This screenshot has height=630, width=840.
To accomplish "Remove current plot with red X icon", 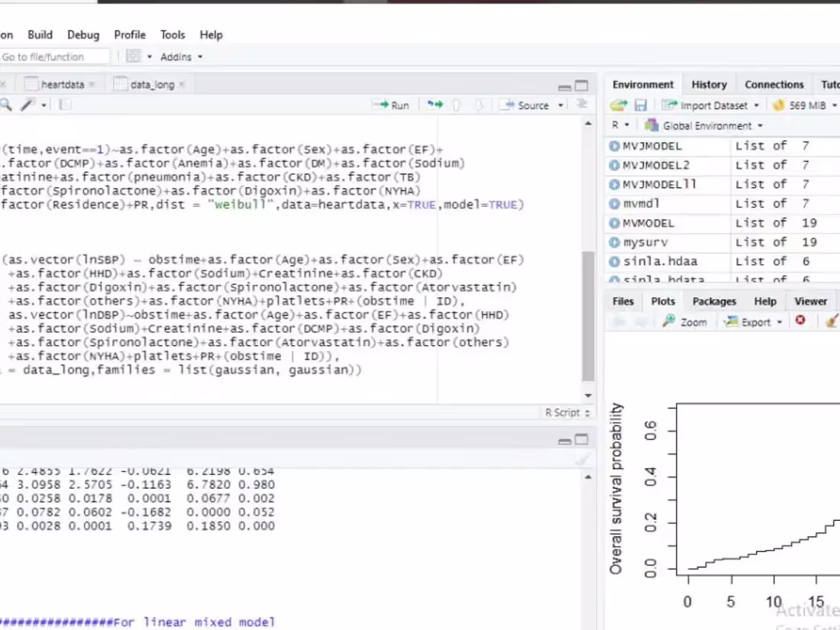I will click(800, 321).
